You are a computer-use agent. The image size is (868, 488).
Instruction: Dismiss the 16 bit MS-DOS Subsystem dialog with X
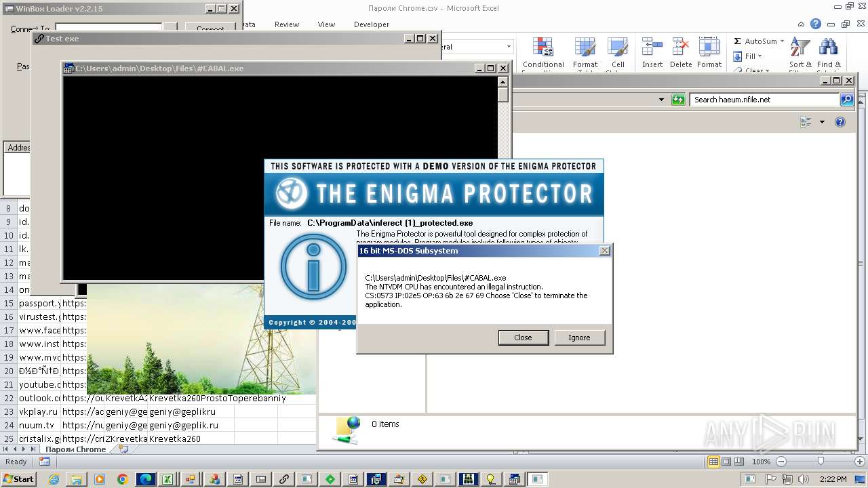coord(605,251)
